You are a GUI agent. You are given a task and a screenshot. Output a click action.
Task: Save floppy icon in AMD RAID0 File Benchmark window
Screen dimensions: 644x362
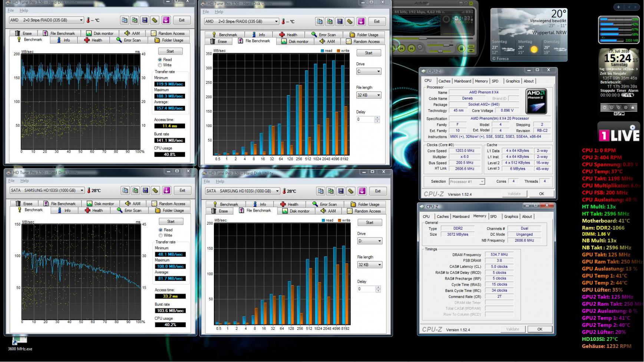(x=340, y=21)
